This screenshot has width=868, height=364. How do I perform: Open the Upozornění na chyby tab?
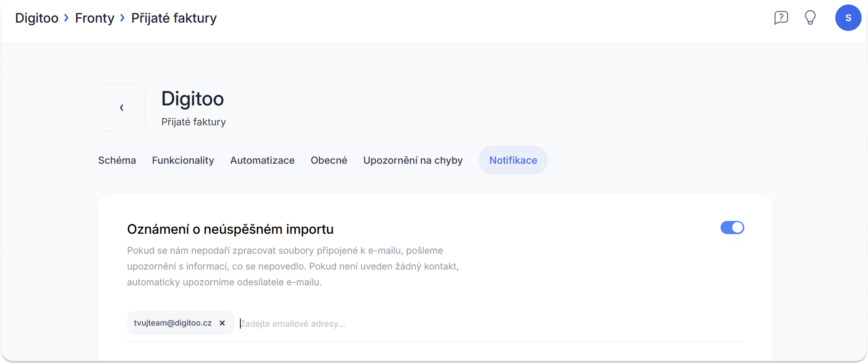413,160
